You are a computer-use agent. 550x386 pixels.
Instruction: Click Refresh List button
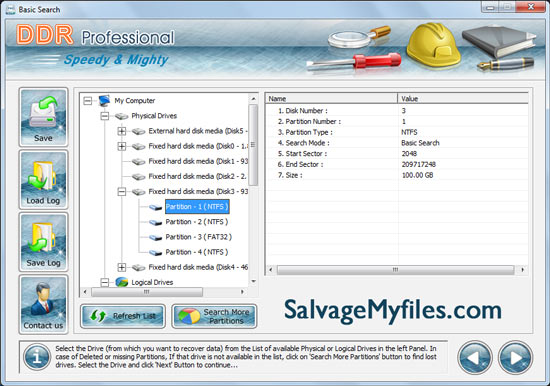pos(123,316)
